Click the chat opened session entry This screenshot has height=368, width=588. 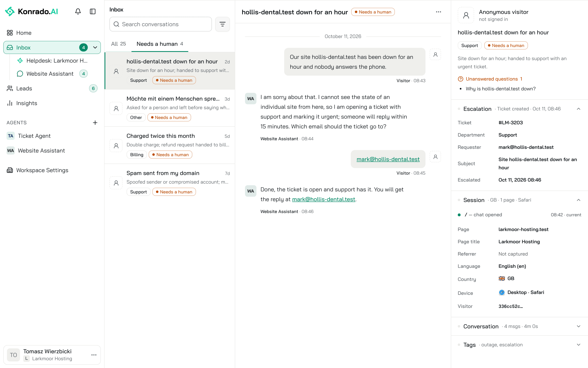pos(519,215)
